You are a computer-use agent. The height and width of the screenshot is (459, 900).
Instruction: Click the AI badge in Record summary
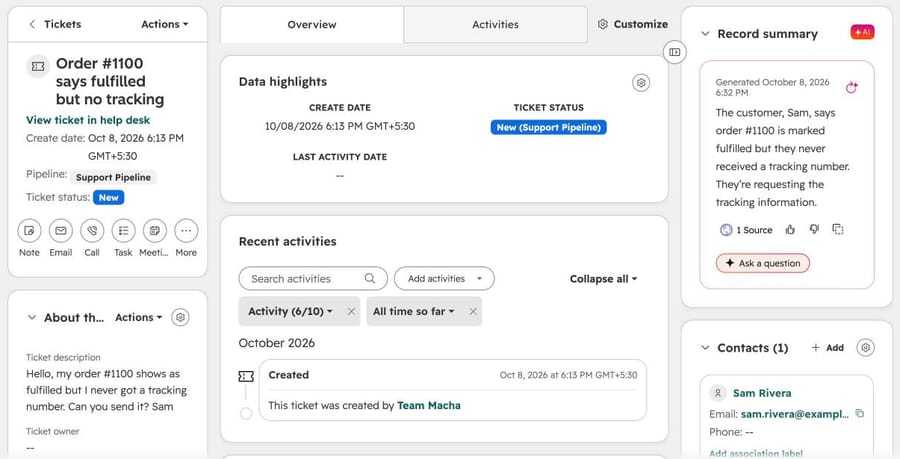click(x=862, y=33)
